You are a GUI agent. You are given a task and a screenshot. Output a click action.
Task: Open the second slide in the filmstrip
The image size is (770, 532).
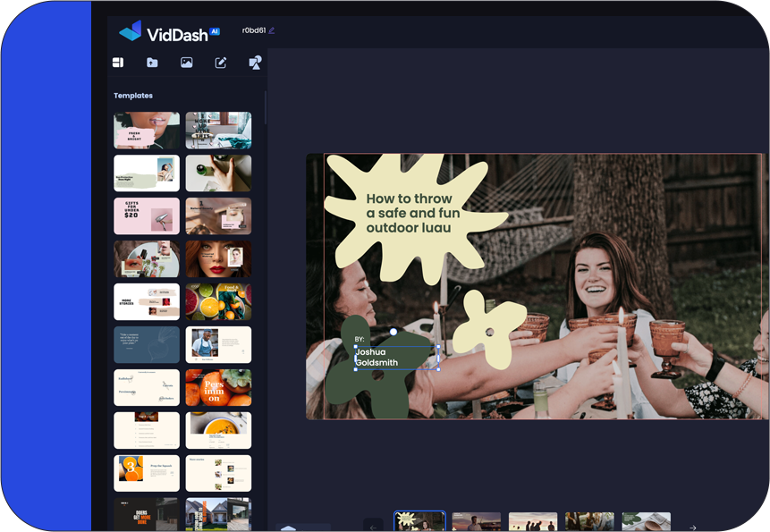coord(477,521)
